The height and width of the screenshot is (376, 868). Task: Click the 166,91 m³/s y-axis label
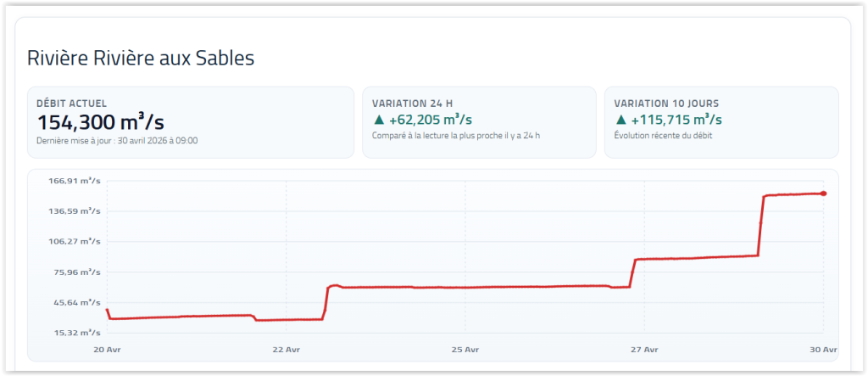(71, 181)
